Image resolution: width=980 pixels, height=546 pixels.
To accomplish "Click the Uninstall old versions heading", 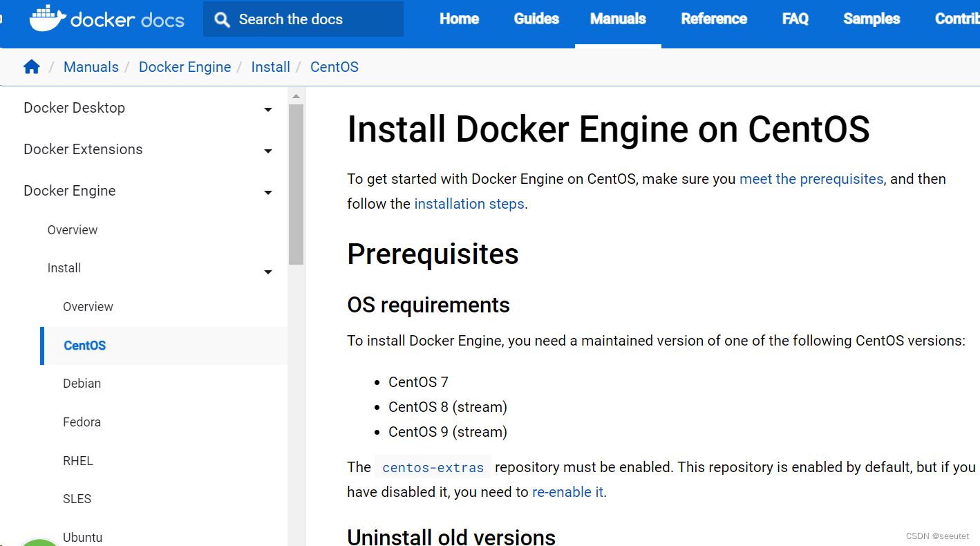I will (x=451, y=536).
